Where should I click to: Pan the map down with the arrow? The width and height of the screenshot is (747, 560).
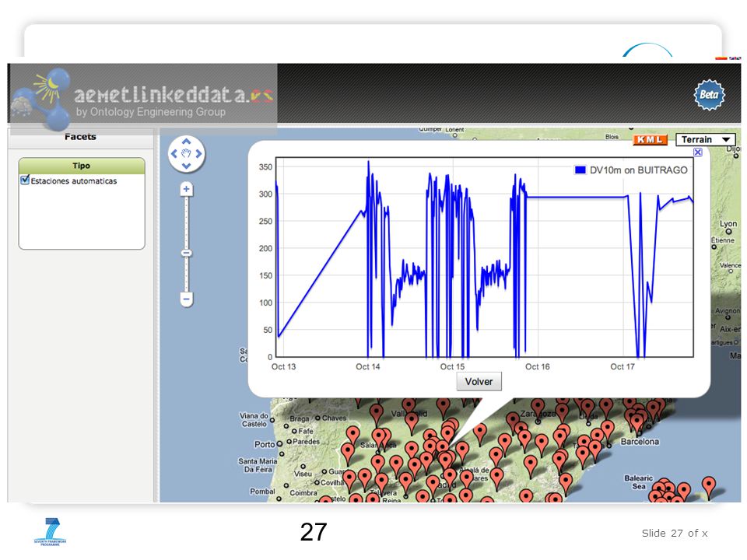(186, 166)
